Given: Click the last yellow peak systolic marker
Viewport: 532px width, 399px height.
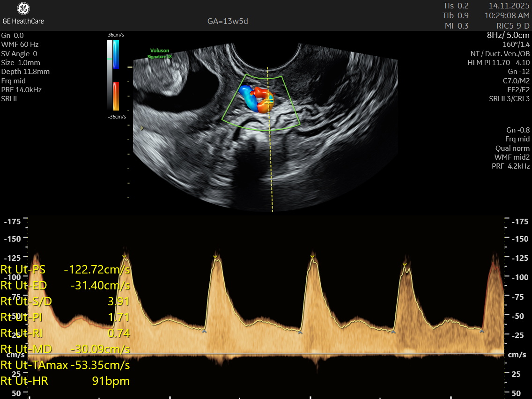Looking at the screenshot, I should (x=405, y=265).
